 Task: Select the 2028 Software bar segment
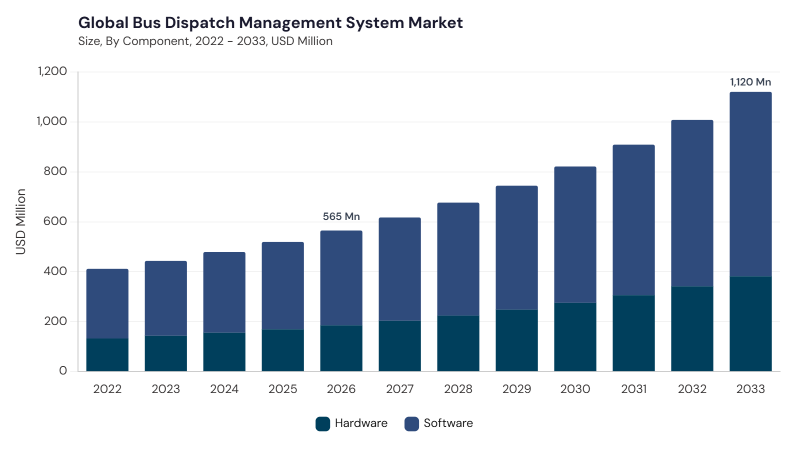pos(458,260)
